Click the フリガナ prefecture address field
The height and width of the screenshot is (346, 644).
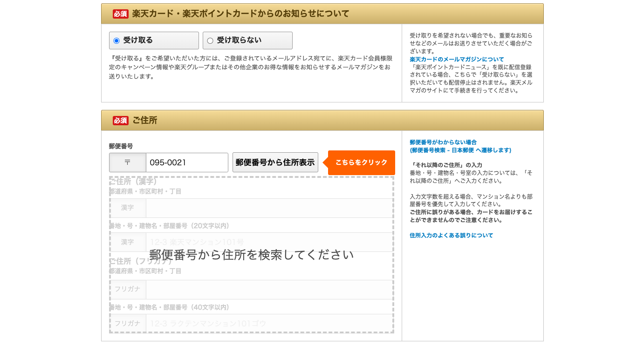click(268, 289)
